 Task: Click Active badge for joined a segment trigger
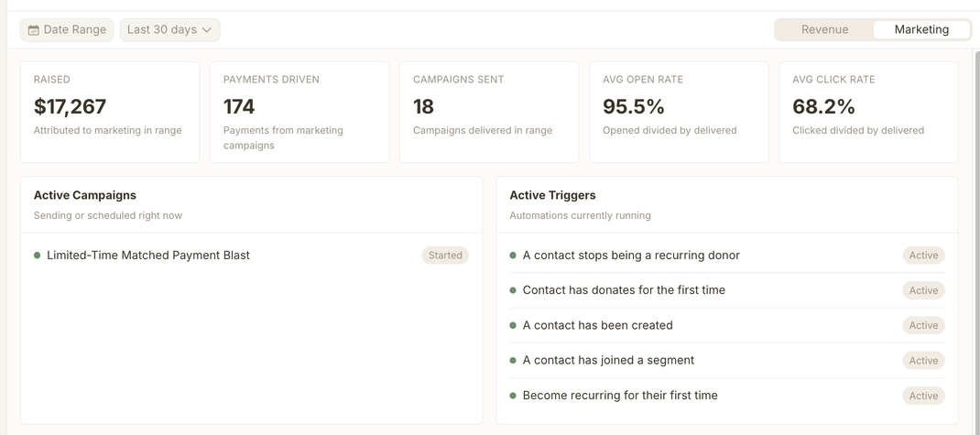point(923,360)
